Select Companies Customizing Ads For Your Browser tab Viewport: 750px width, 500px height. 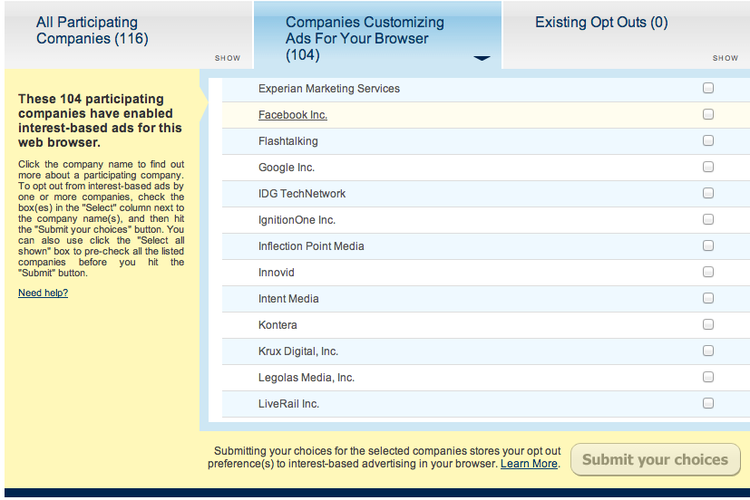(x=365, y=38)
